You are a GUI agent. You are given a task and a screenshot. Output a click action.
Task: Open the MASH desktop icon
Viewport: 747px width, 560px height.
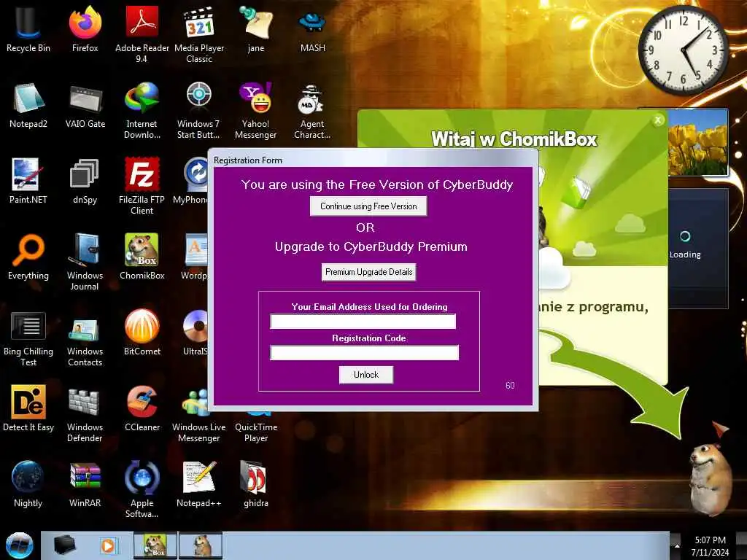pos(312,29)
